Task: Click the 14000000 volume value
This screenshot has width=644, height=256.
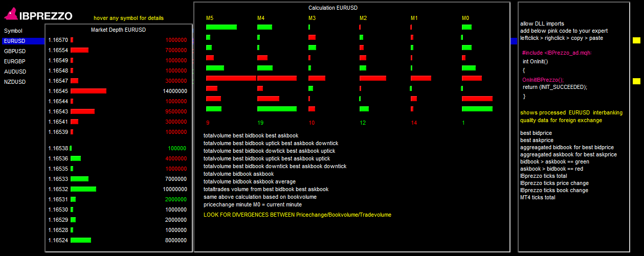Action: 175,91
